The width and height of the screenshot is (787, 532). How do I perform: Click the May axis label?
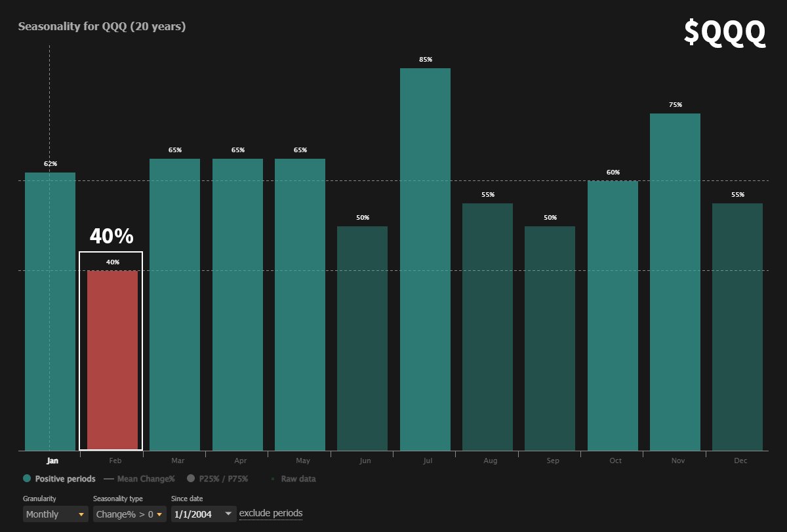click(302, 460)
